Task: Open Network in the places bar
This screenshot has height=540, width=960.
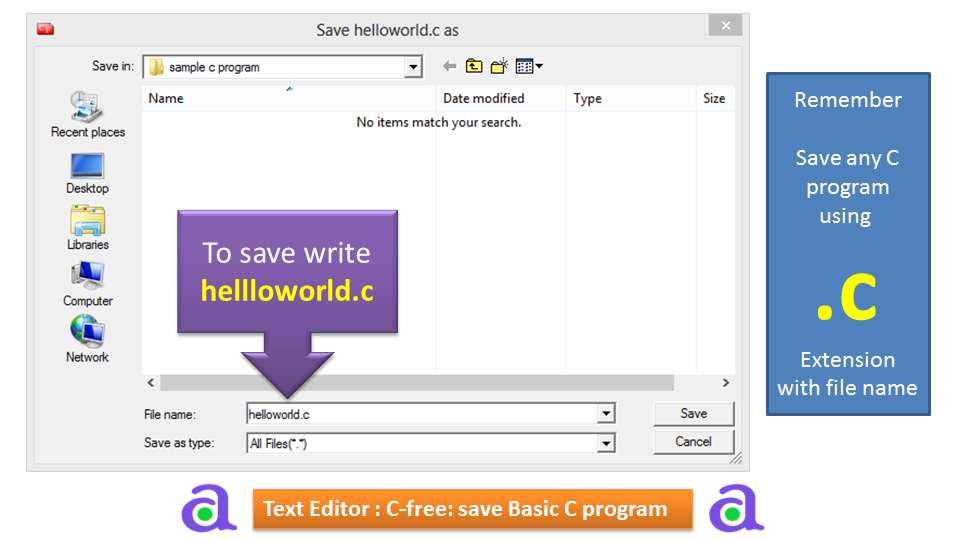Action: click(87, 339)
